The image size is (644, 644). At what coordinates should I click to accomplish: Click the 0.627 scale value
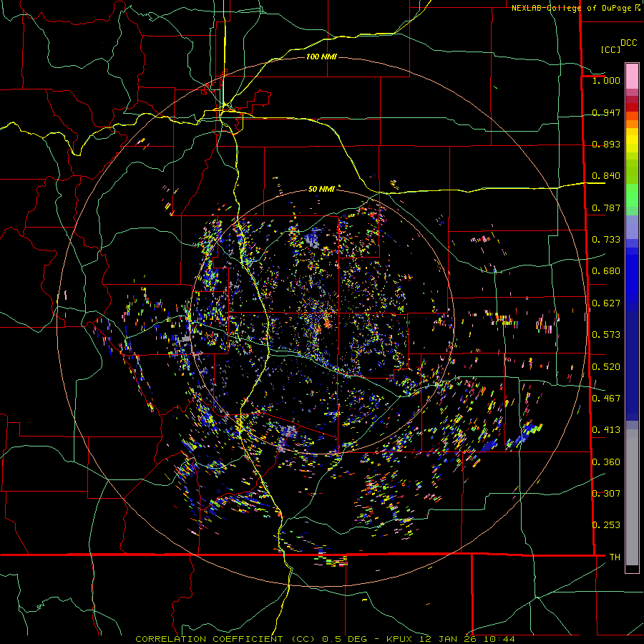click(x=606, y=303)
